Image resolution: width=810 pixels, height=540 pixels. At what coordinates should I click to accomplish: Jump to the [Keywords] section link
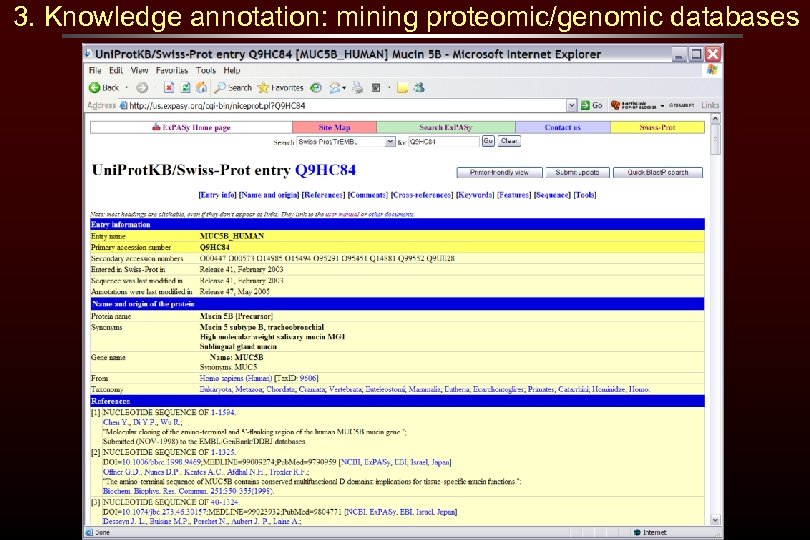[x=475, y=195]
